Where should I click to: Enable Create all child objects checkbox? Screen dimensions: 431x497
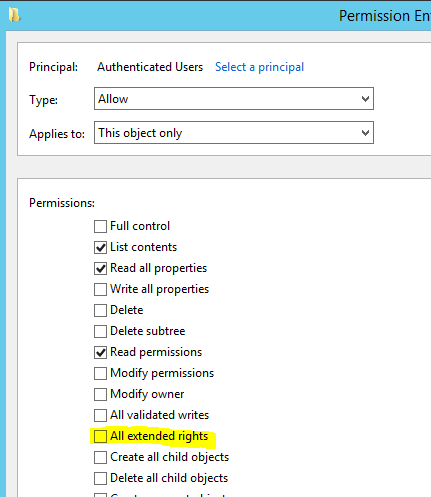pos(100,457)
